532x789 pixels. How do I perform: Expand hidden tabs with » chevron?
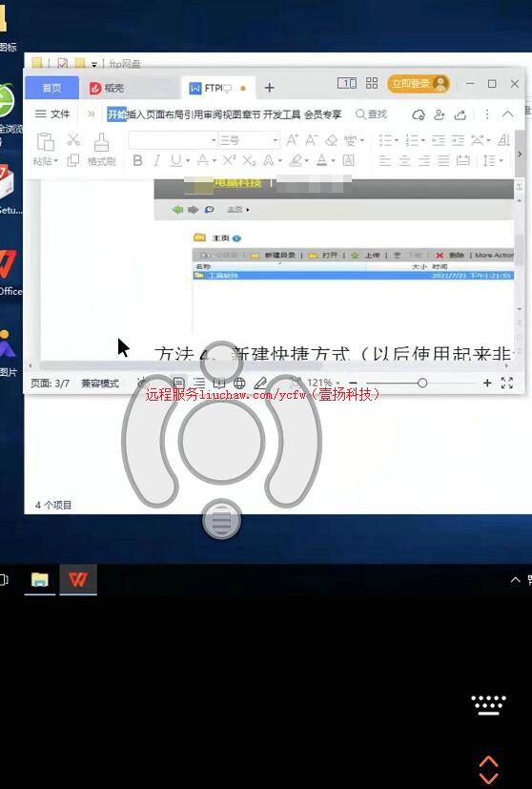point(91,114)
